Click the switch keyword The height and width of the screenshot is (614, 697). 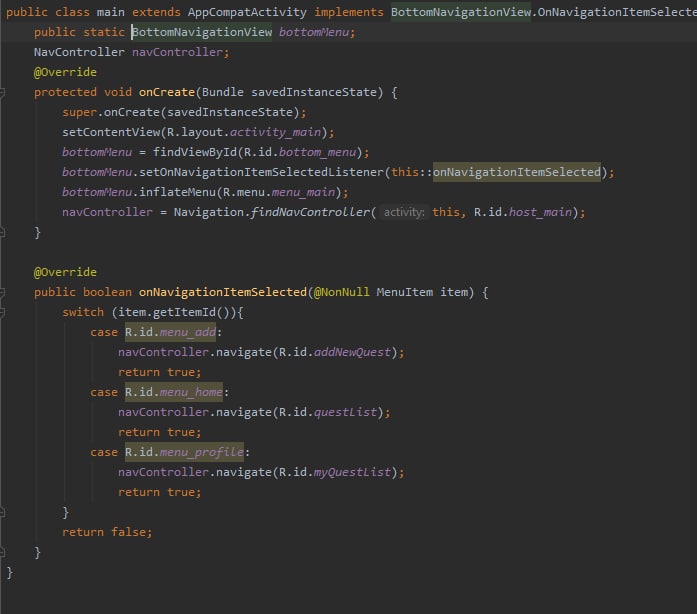tap(83, 312)
